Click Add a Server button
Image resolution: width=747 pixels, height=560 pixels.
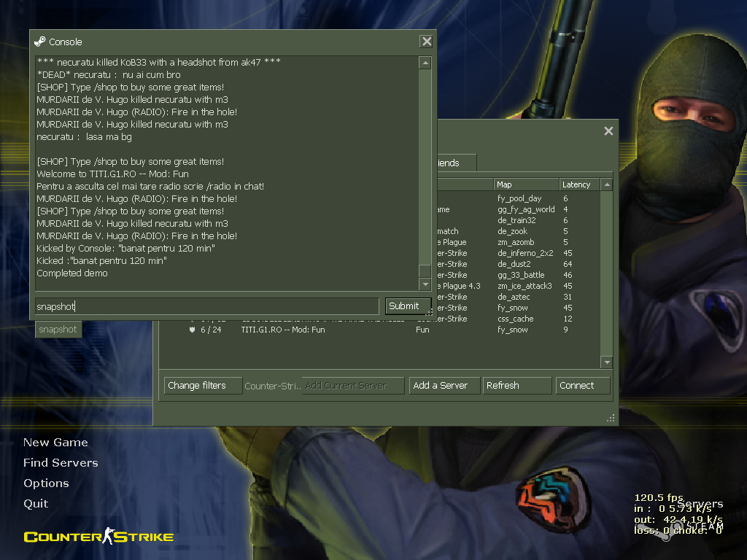tap(444, 385)
